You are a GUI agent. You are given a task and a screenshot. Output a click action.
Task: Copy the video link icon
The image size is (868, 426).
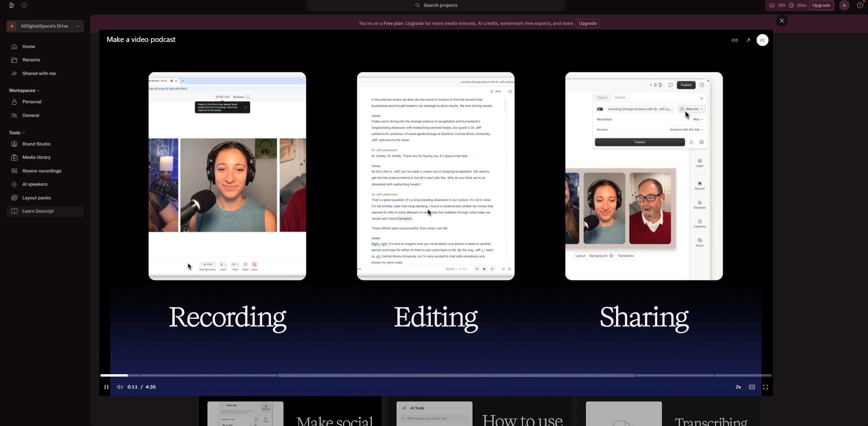(735, 40)
